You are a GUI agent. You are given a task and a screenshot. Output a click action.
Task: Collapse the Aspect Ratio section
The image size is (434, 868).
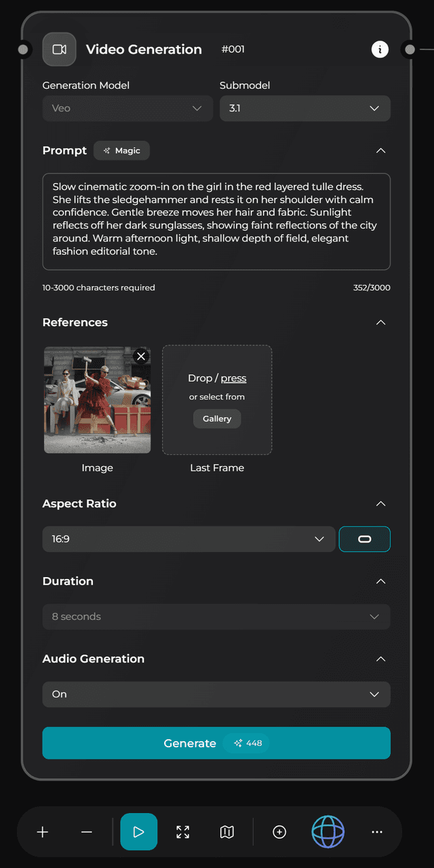[380, 504]
